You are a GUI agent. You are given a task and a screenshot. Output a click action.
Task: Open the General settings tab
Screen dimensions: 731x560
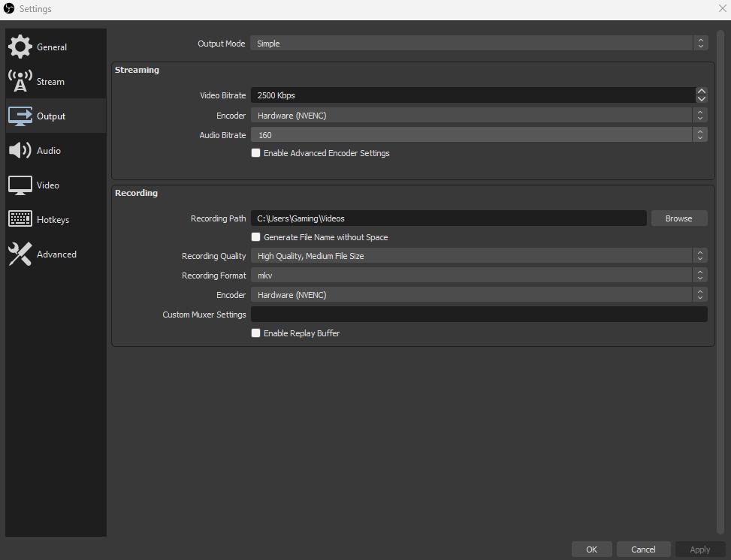56,47
